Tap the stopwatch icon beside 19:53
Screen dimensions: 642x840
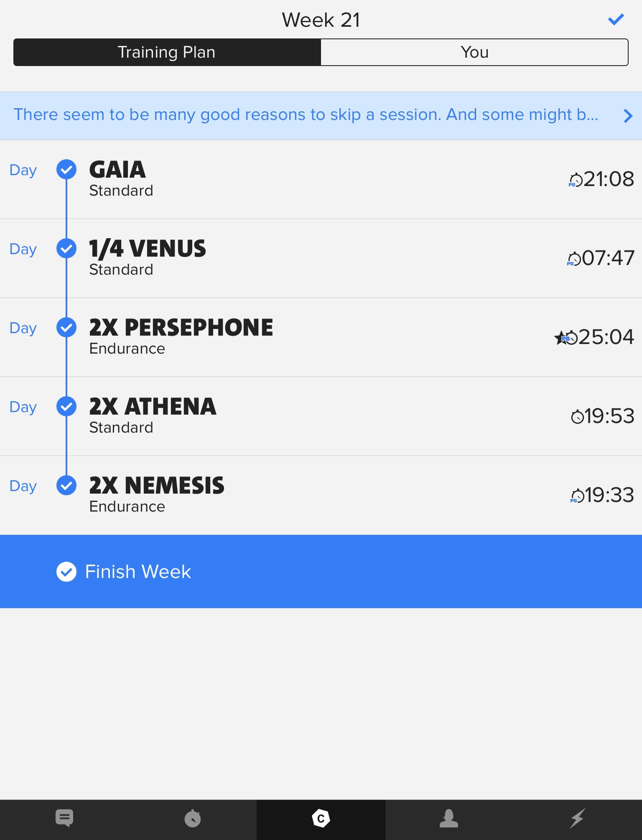[x=577, y=417]
